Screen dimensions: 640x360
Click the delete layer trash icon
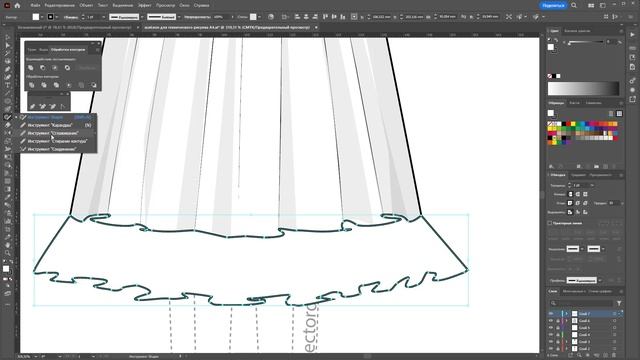[x=614, y=356]
